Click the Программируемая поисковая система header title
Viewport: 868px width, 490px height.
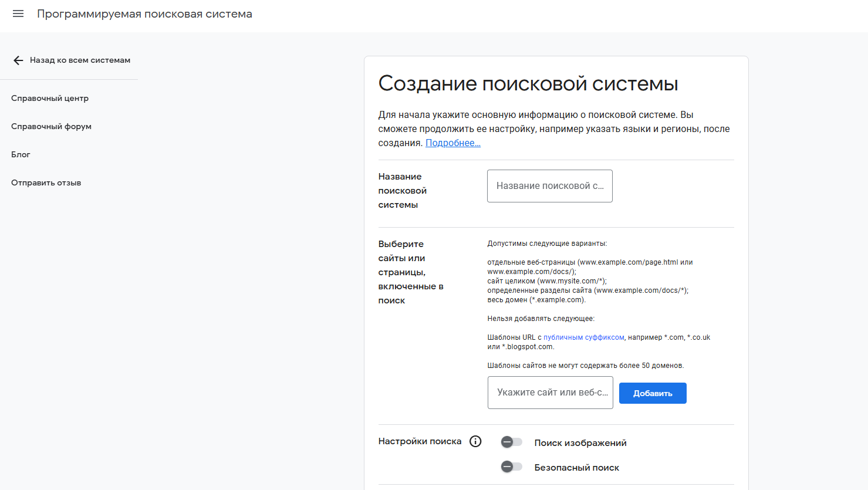pyautogui.click(x=144, y=13)
